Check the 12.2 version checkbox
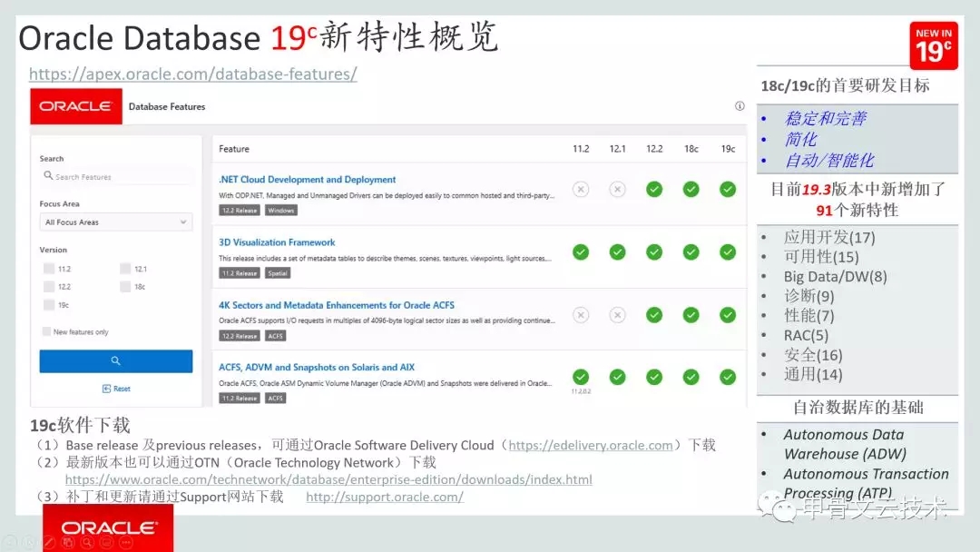Screen dimensions: 980x552 48,287
